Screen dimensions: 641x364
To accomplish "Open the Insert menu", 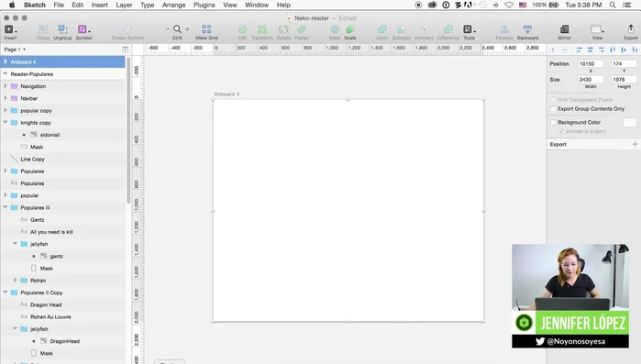I will (99, 5).
